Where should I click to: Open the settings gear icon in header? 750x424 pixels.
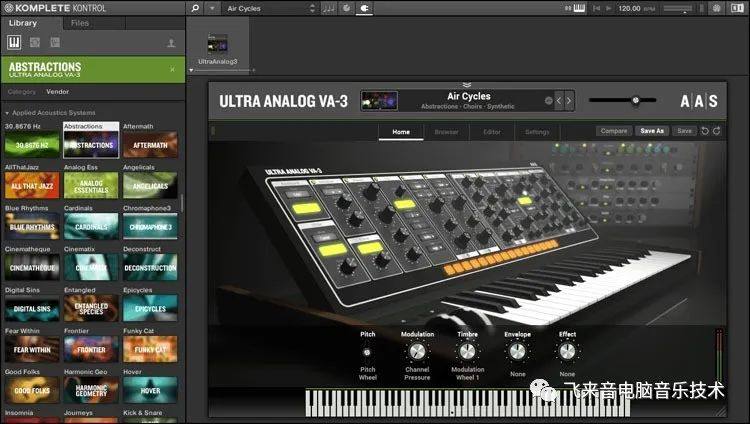click(x=717, y=8)
